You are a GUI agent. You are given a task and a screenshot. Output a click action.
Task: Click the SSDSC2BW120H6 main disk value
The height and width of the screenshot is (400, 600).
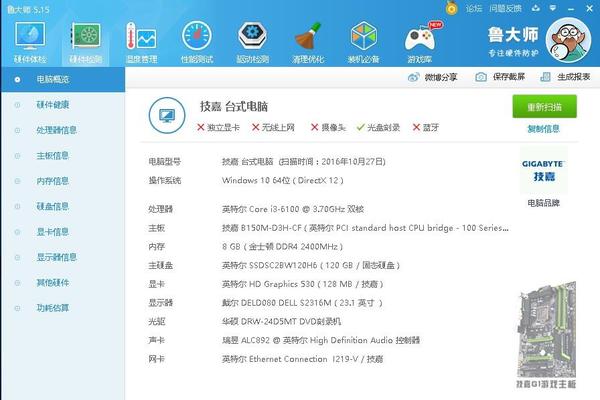coord(311,266)
